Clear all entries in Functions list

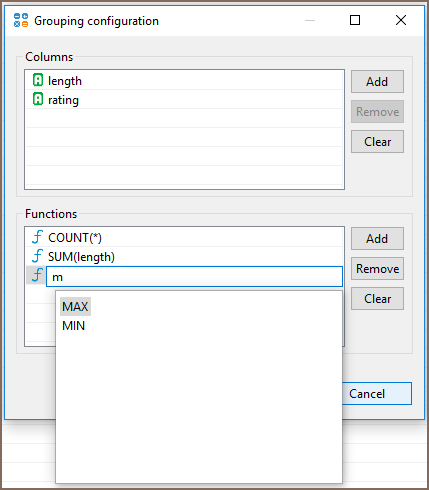[377, 299]
